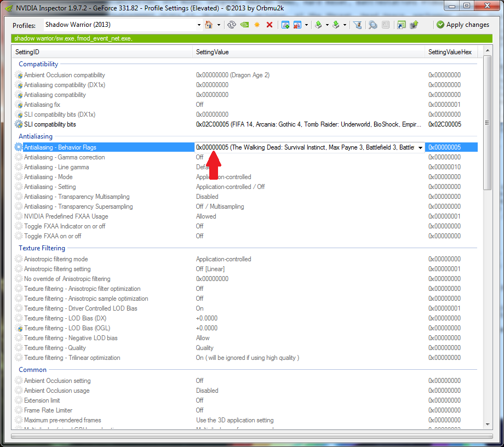Click the Antialiasing section header
504x447 pixels.
click(36, 136)
